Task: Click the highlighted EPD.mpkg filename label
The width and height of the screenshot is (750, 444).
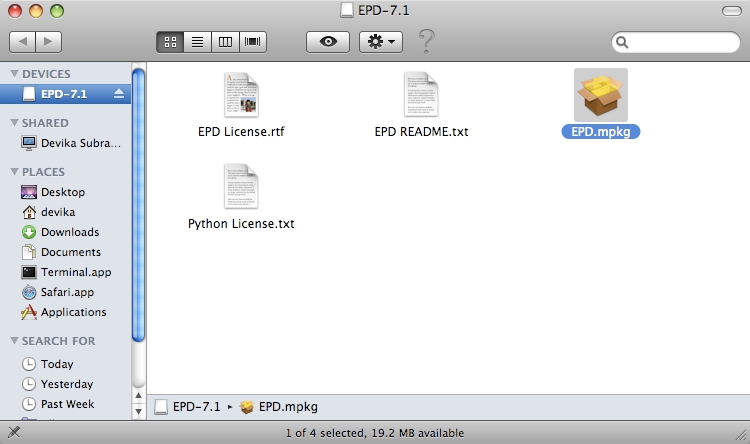Action: point(601,132)
